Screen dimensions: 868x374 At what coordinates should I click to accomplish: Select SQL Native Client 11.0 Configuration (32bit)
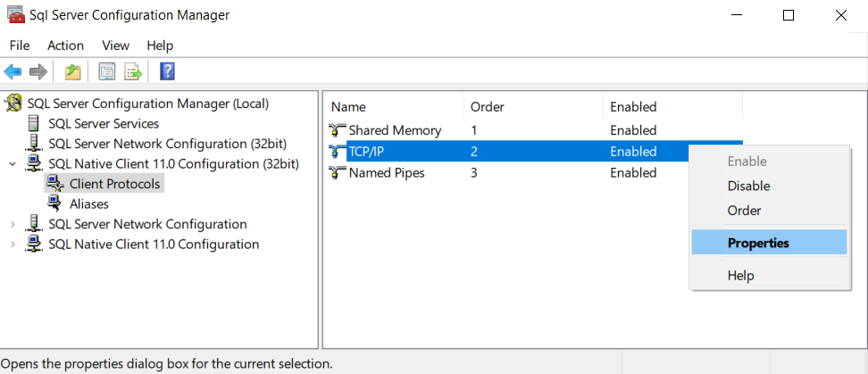[174, 163]
